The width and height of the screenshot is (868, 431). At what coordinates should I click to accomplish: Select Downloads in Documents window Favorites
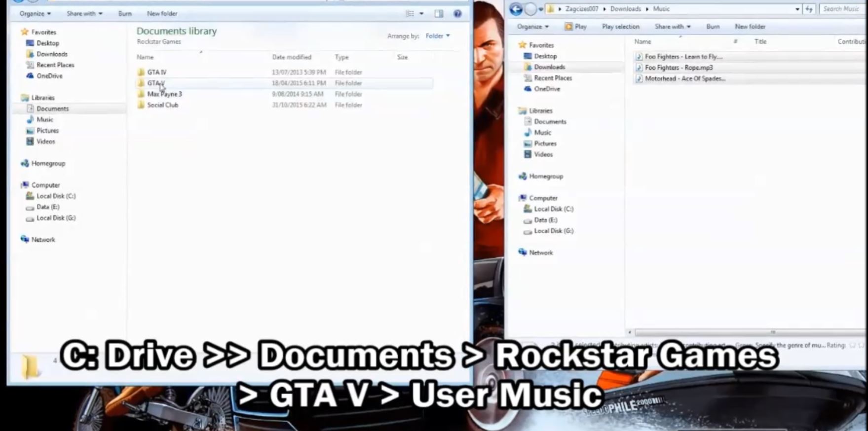click(x=47, y=54)
